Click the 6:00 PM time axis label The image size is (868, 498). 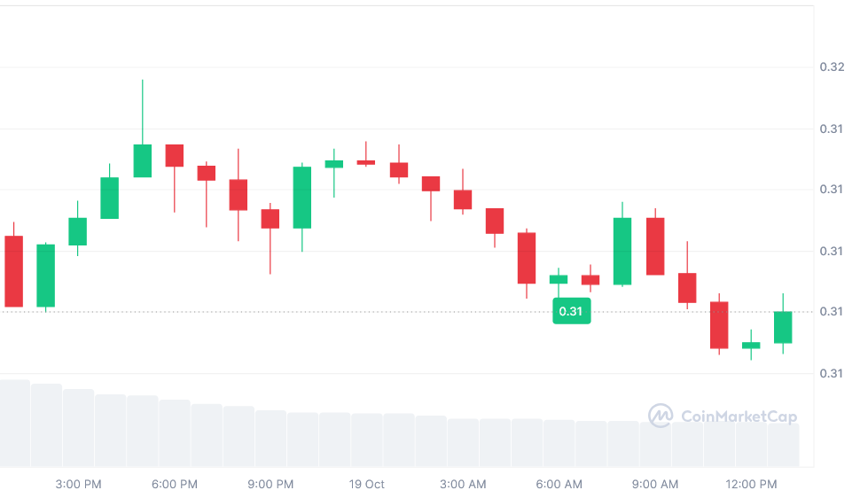pyautogui.click(x=175, y=485)
